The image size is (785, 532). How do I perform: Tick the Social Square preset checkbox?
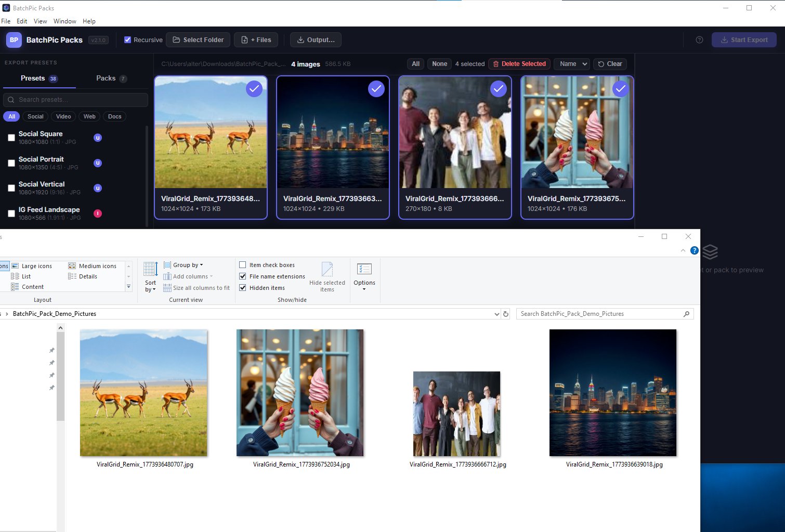tap(11, 138)
